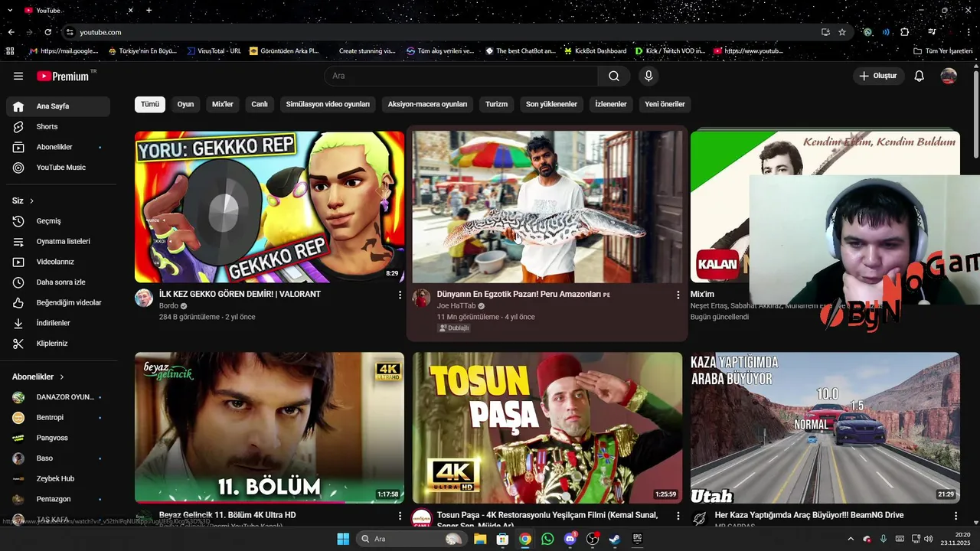This screenshot has height=551, width=980.
Task: Open DANAZOR OYUN subscription channel
Action: point(58,397)
